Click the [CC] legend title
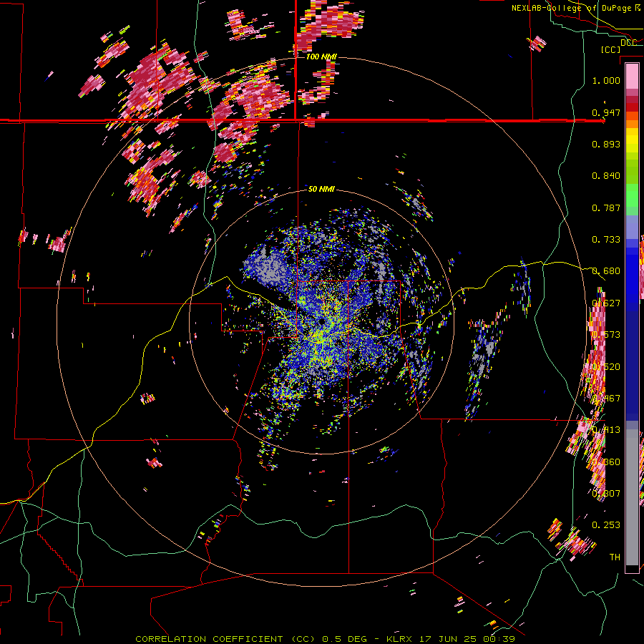 point(611,49)
